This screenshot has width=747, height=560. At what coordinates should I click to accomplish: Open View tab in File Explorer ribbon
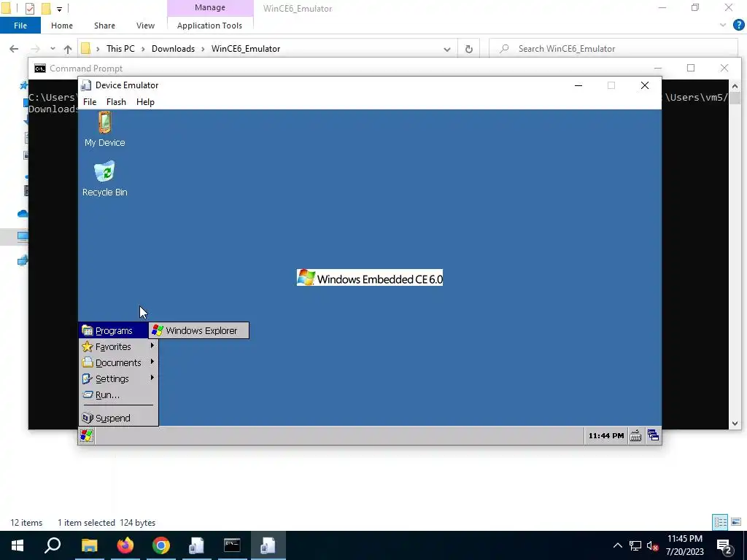145,26
